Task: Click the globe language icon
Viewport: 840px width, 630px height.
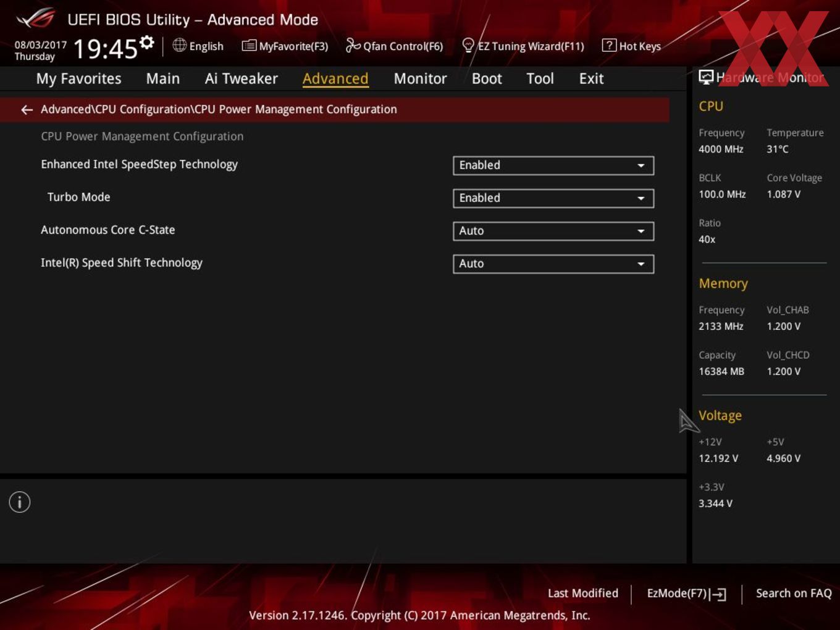Action: point(179,45)
